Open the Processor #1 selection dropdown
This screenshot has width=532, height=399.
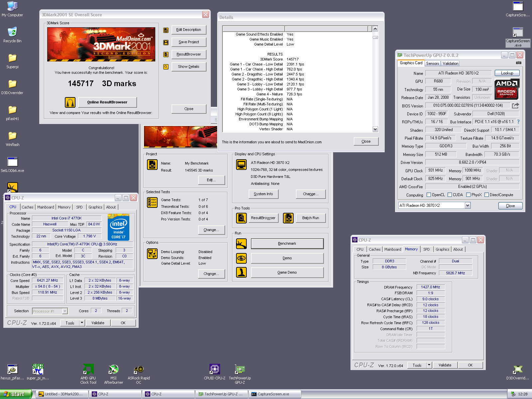click(65, 311)
